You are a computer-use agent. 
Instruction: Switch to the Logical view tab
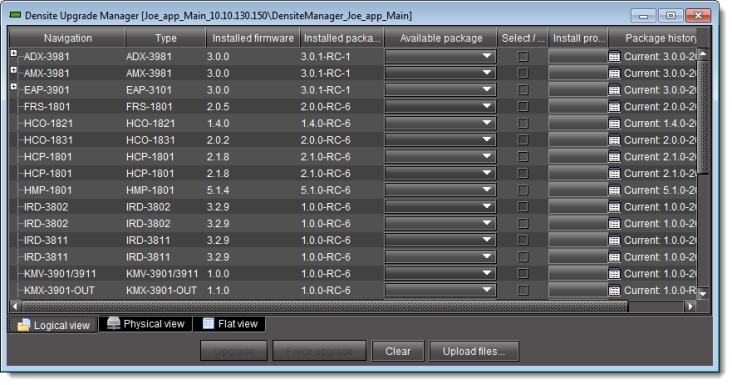pyautogui.click(x=53, y=325)
